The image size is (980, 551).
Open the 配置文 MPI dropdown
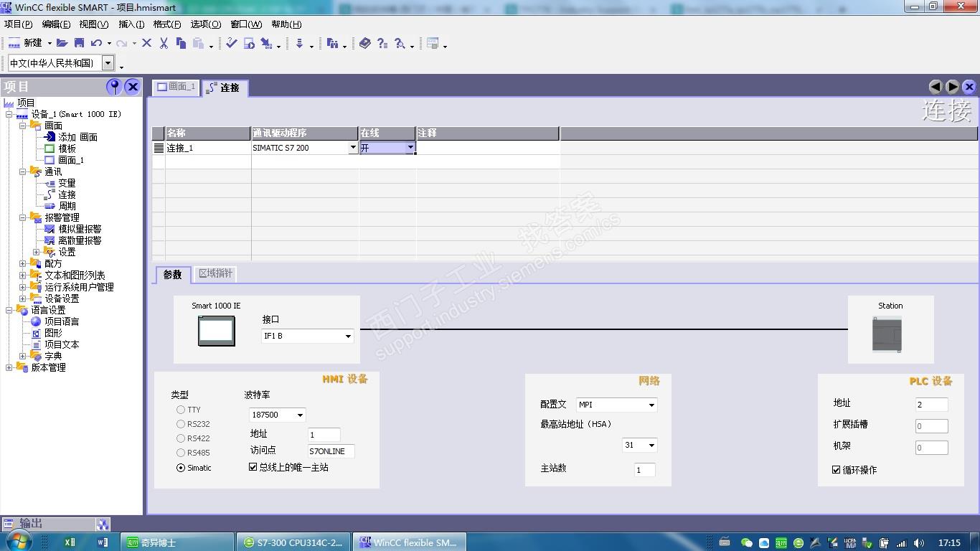pos(651,405)
